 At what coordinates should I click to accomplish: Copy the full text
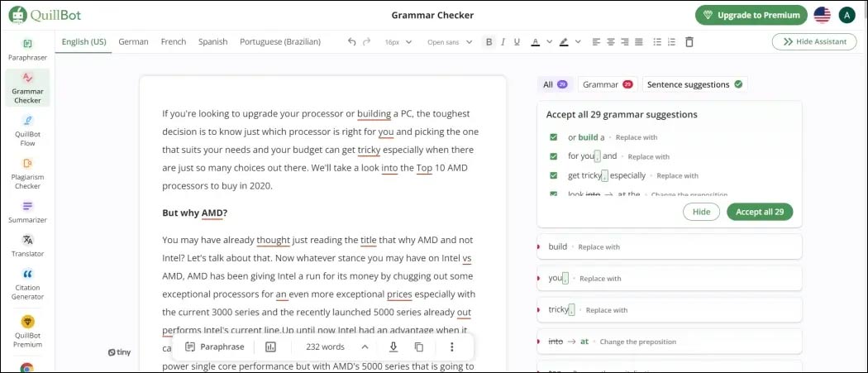tap(419, 347)
